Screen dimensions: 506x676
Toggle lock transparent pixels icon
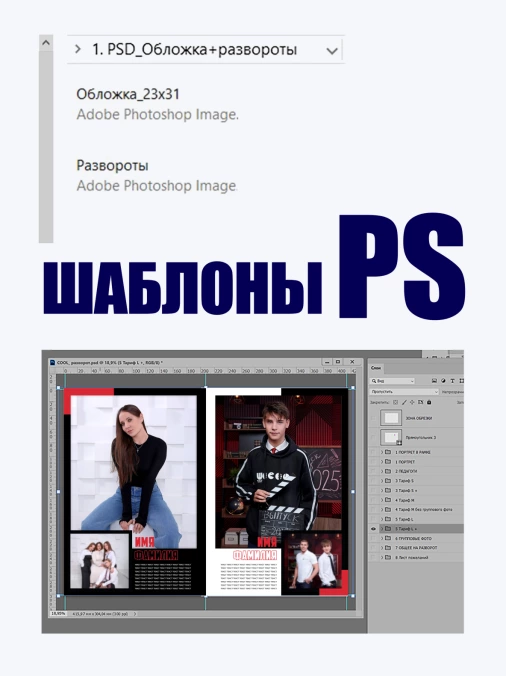(395, 402)
